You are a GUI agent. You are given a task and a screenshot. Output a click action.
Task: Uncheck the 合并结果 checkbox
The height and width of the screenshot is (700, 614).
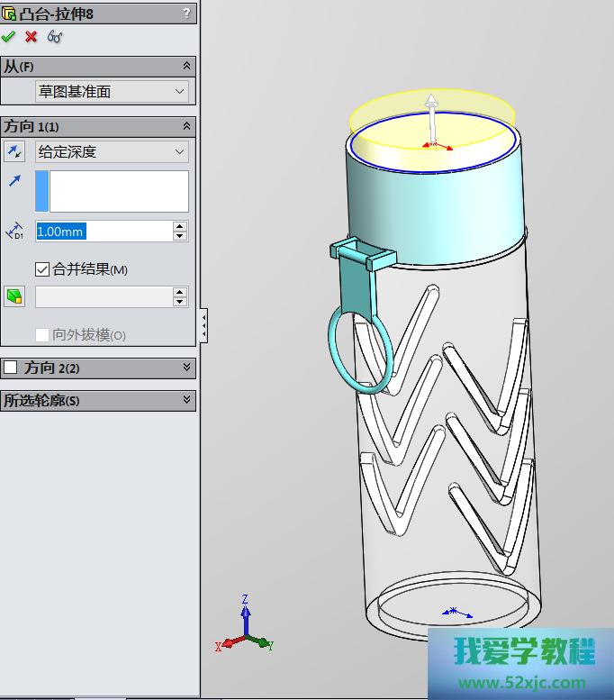pos(41,268)
